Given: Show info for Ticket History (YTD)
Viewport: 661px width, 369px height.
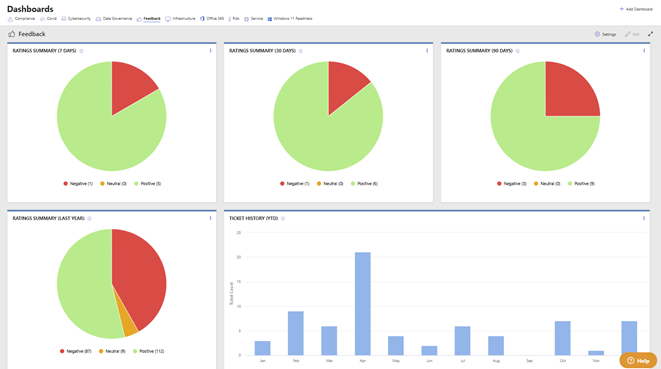Looking at the screenshot, I should click(x=283, y=218).
